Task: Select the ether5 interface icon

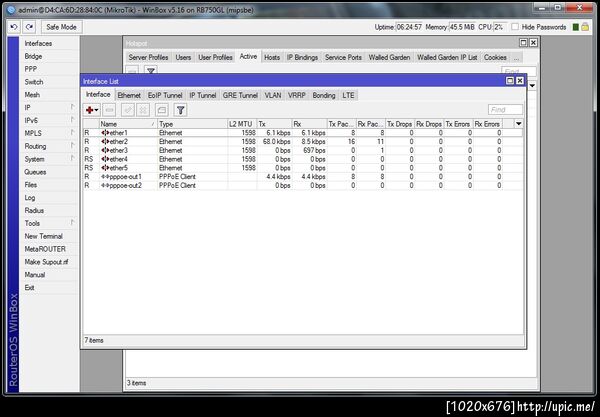Action: pyautogui.click(x=105, y=168)
